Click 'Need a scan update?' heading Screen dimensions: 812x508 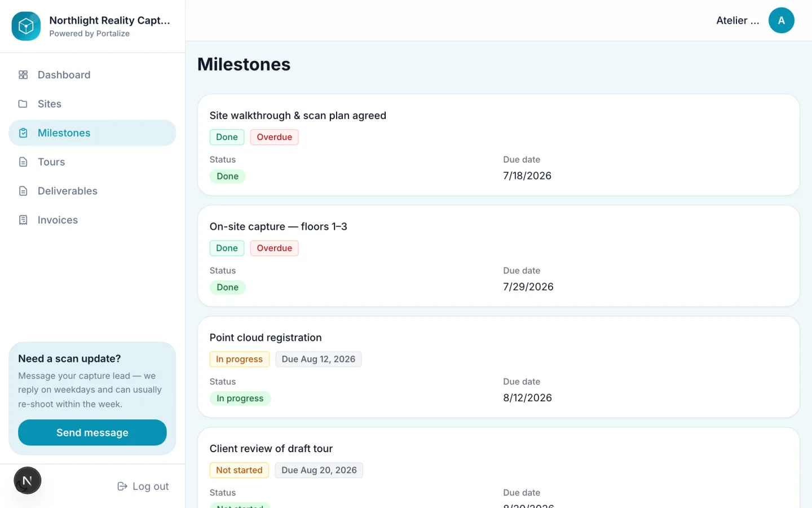click(69, 359)
